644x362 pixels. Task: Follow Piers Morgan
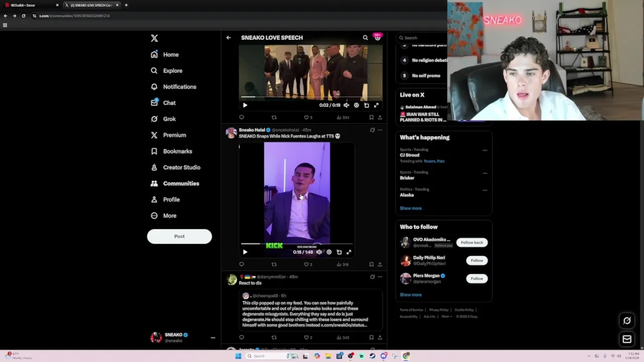477,279
